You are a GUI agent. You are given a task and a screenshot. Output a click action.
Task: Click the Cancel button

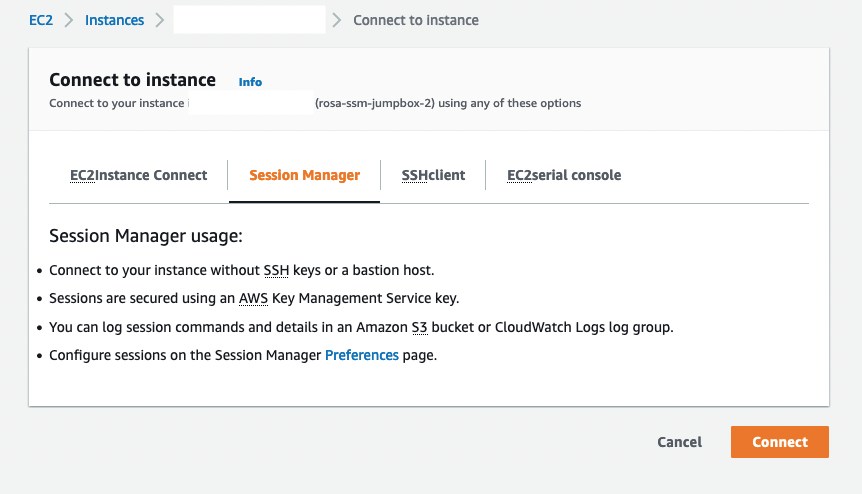tap(679, 442)
